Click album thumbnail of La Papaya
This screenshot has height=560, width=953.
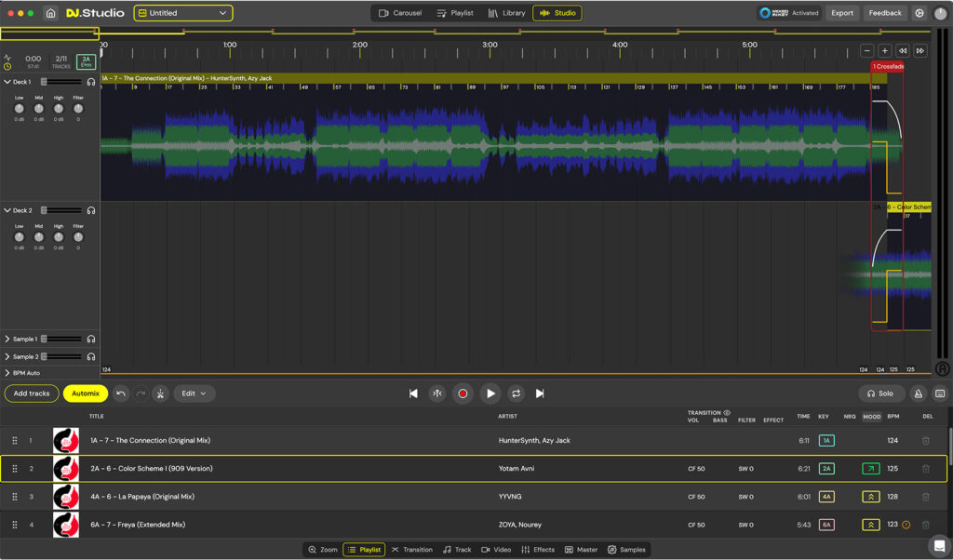click(66, 496)
